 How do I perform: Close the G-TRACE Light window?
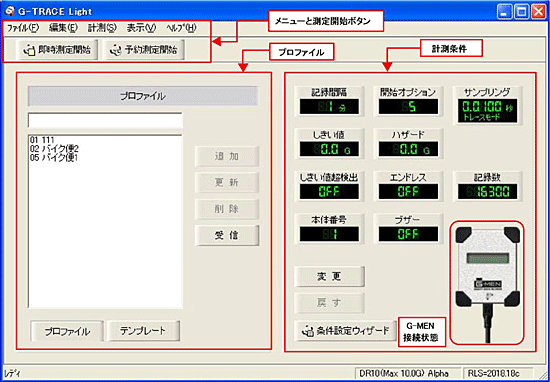coord(538,12)
